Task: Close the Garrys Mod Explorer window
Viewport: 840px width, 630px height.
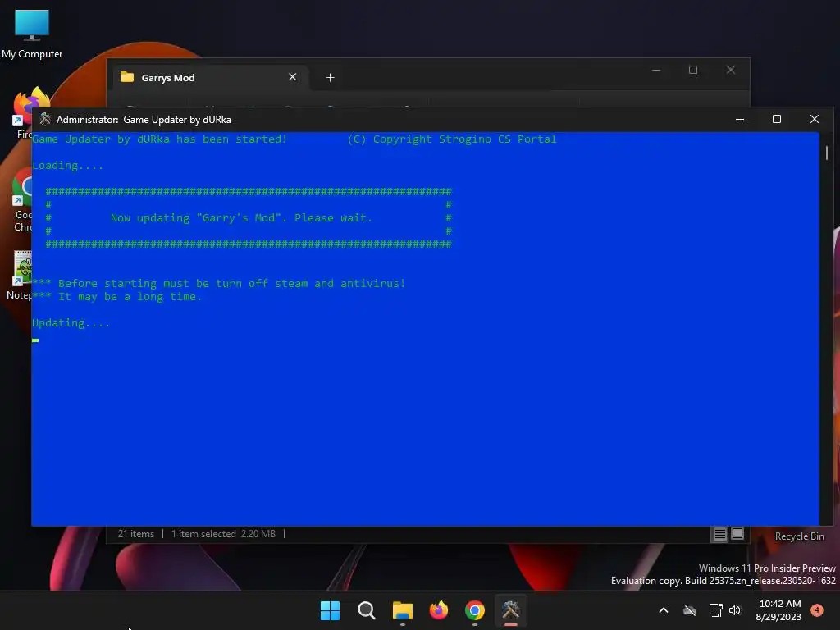Action: [731, 71]
